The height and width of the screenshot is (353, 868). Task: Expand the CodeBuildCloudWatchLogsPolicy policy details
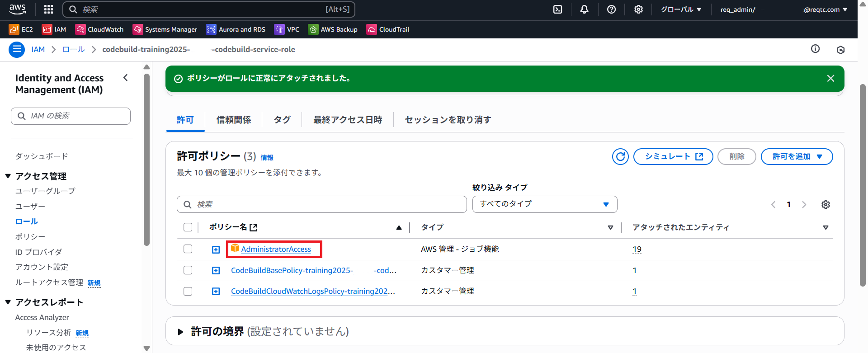pyautogui.click(x=216, y=291)
